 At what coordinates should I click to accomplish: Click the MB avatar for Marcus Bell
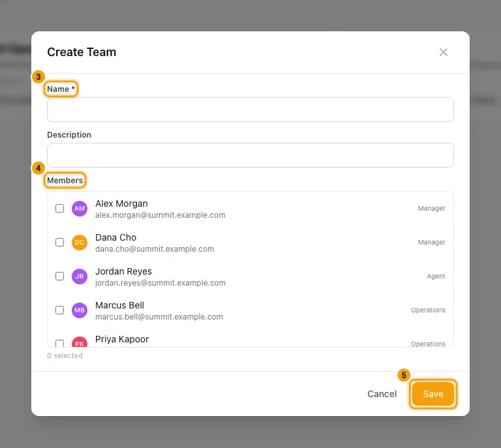[x=80, y=310]
